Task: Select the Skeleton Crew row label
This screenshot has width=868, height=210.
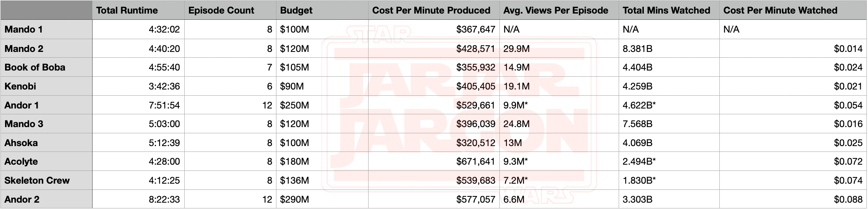Action: click(37, 181)
